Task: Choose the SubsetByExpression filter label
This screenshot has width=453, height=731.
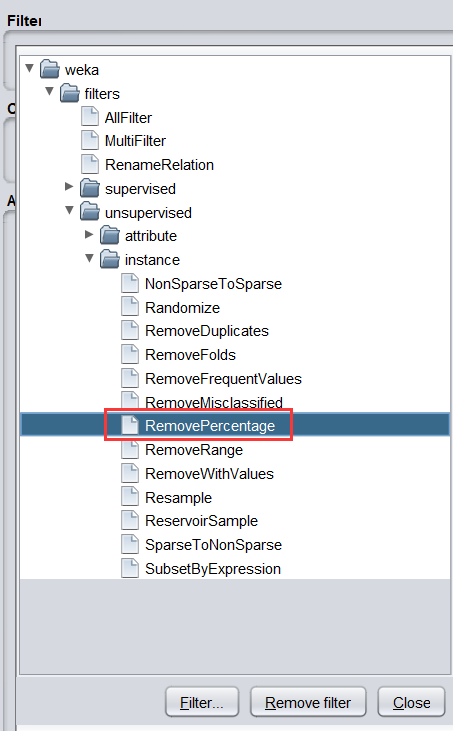Action: click(x=213, y=569)
